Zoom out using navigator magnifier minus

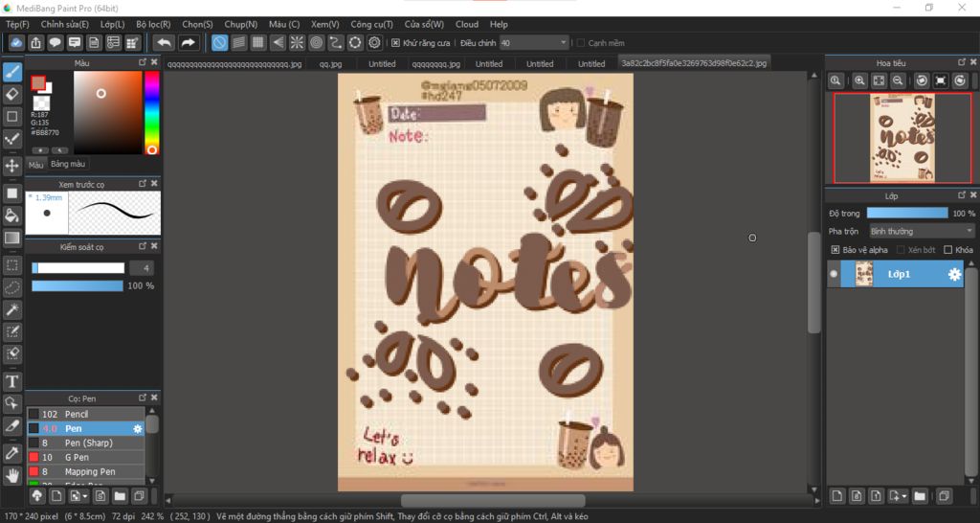coord(898,80)
